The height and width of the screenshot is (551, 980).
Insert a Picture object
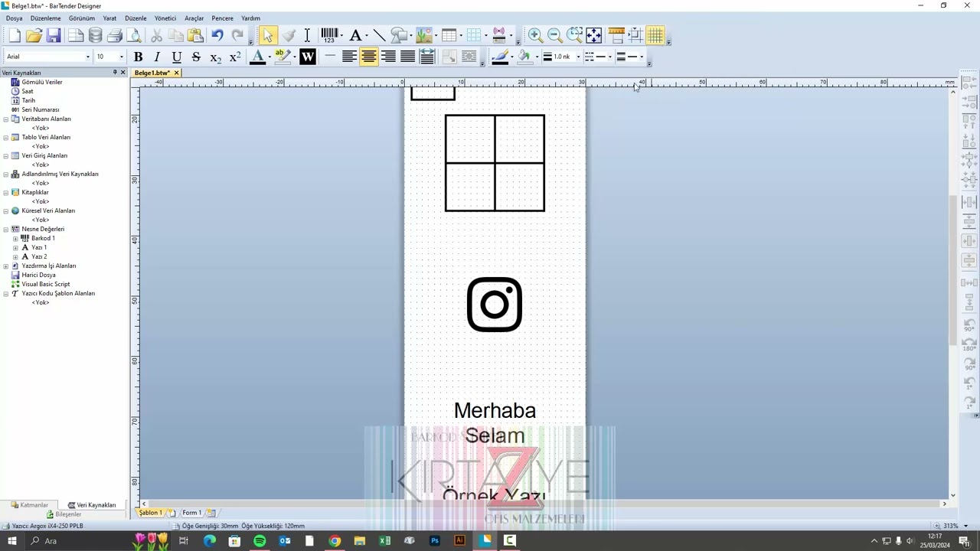424,35
